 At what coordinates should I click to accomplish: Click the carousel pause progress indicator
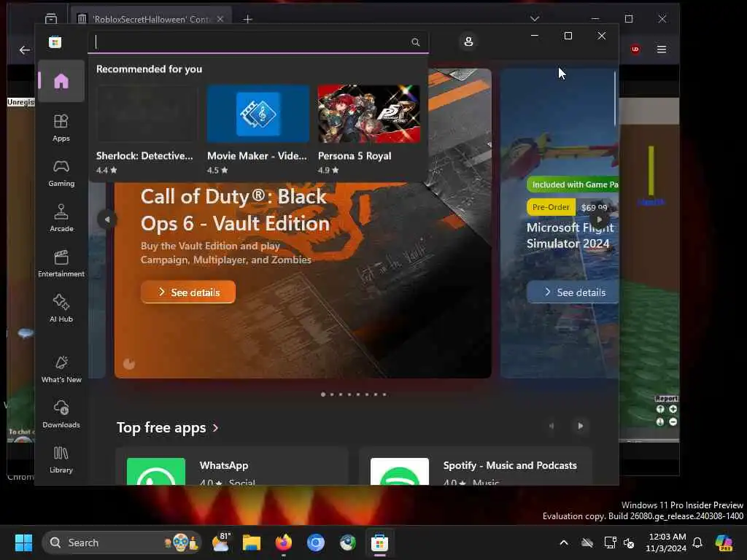(129, 365)
